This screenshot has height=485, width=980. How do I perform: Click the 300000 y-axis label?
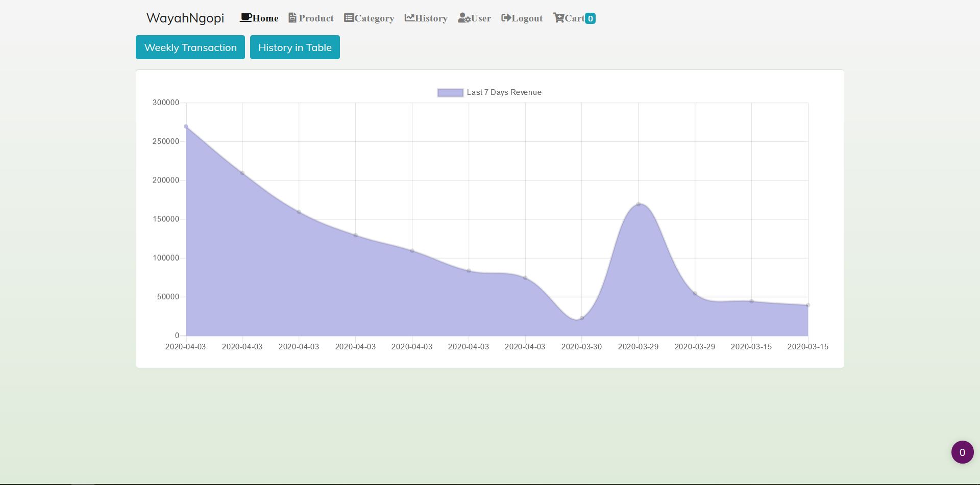click(166, 103)
